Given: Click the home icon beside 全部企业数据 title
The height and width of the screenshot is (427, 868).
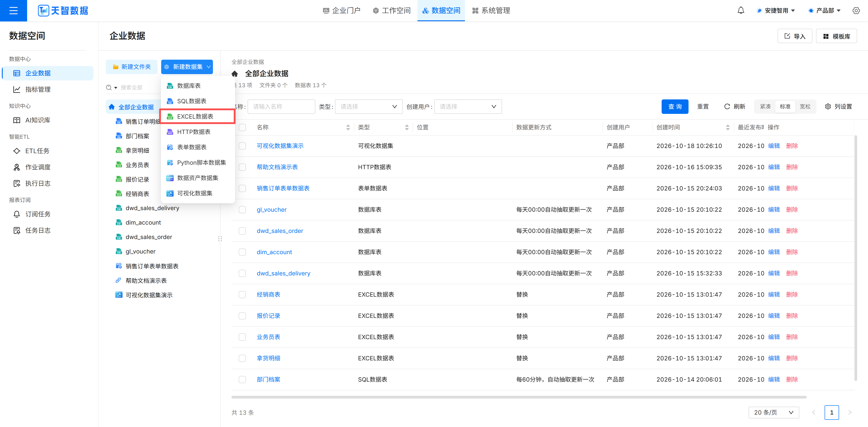Looking at the screenshot, I should (x=235, y=73).
